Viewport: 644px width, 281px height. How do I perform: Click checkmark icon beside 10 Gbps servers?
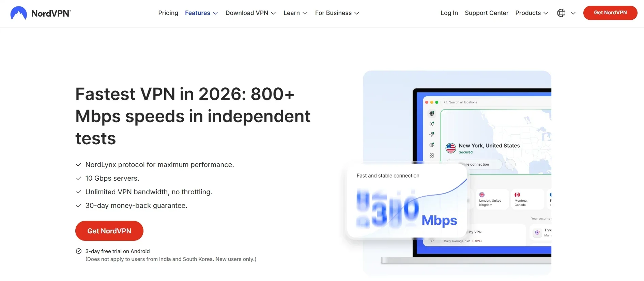point(79,178)
